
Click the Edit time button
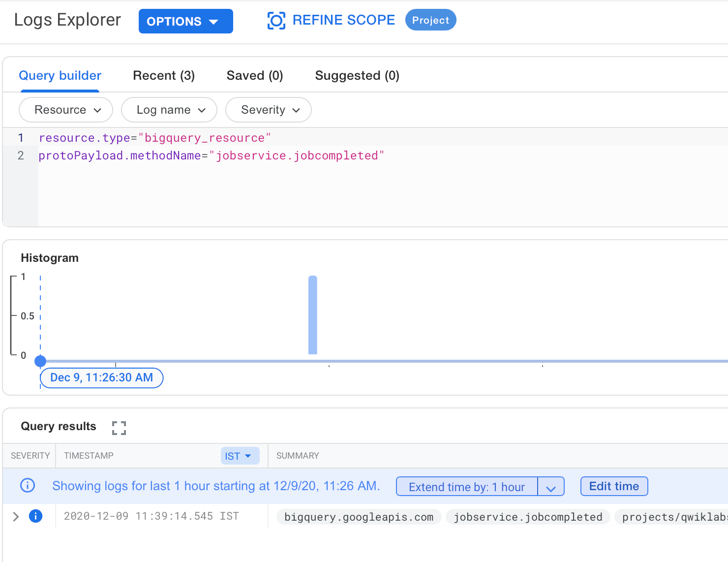614,486
